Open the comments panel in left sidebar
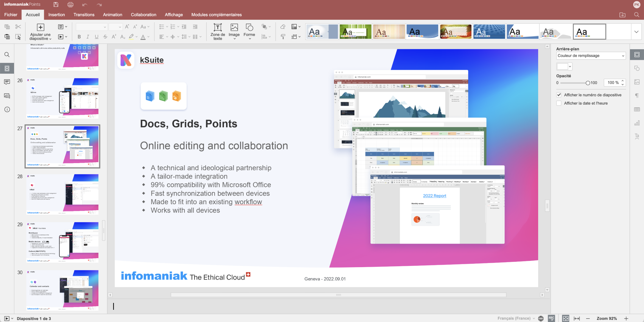644x322 pixels. click(7, 82)
